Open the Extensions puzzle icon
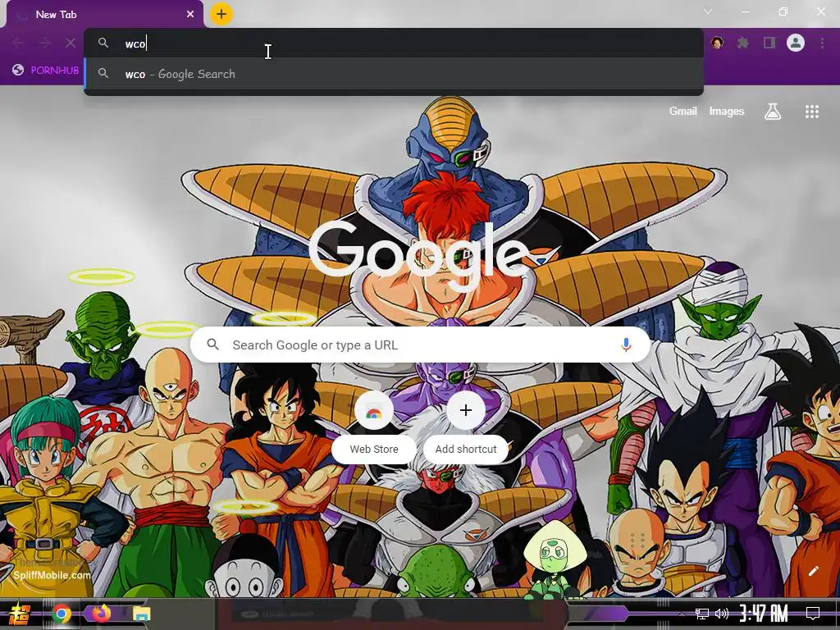Viewport: 840px width, 630px height. (743, 43)
